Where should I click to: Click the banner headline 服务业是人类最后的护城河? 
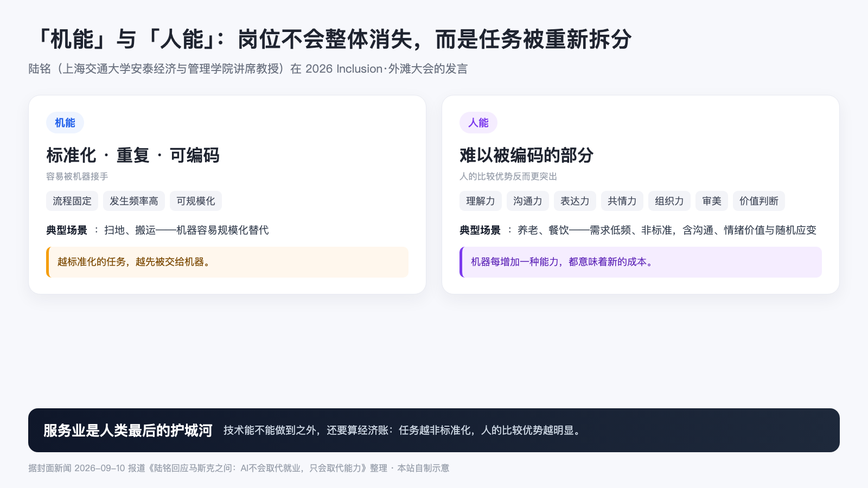[x=128, y=431]
